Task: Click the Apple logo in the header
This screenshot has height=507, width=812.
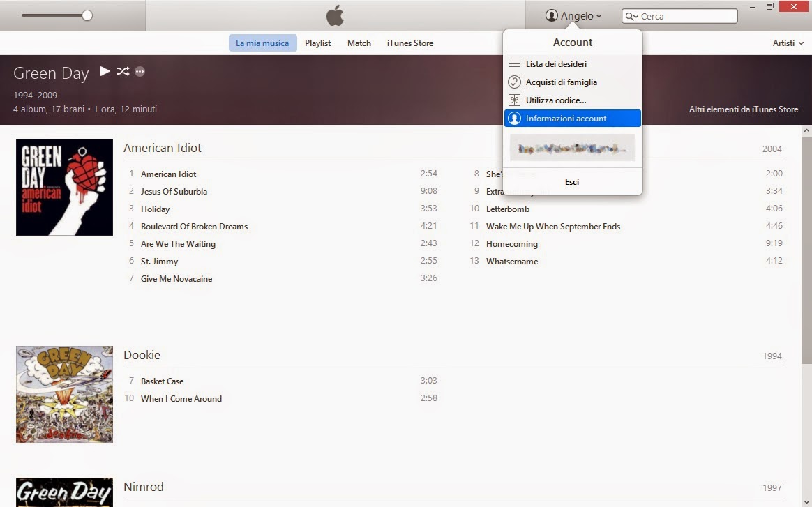Action: (x=335, y=15)
